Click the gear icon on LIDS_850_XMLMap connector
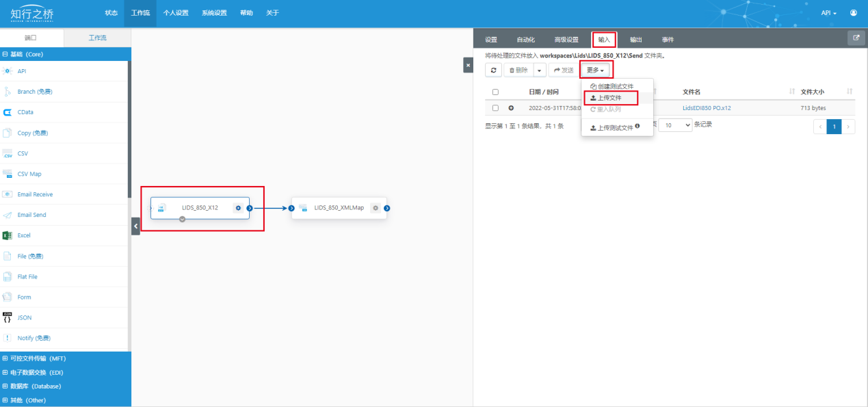868x407 pixels. coord(376,208)
